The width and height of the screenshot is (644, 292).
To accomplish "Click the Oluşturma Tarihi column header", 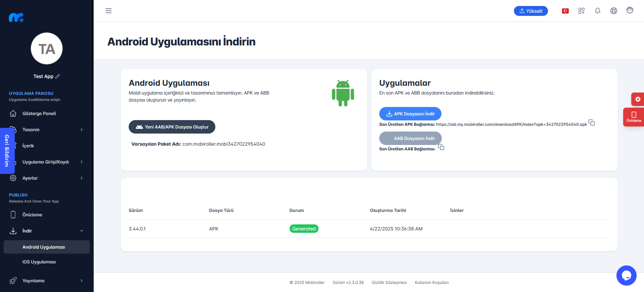I will point(388,210).
